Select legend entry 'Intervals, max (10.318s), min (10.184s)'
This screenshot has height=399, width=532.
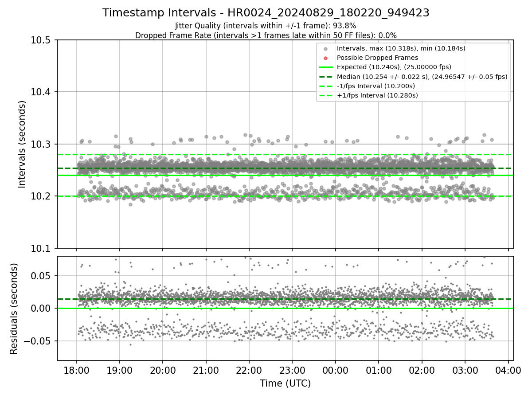pyautogui.click(x=401, y=48)
